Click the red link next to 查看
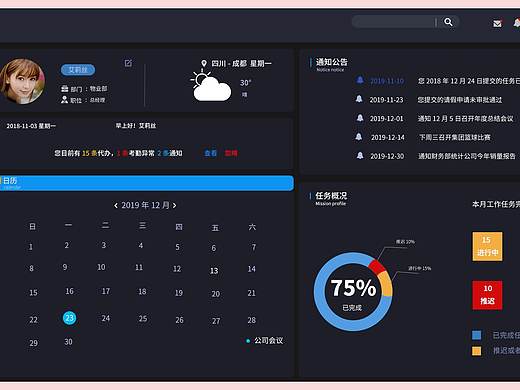 [x=231, y=153]
